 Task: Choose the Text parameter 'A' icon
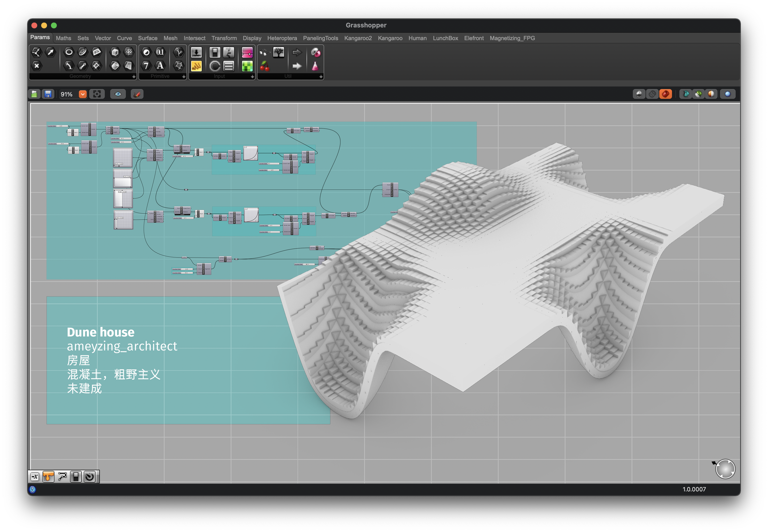(x=160, y=66)
